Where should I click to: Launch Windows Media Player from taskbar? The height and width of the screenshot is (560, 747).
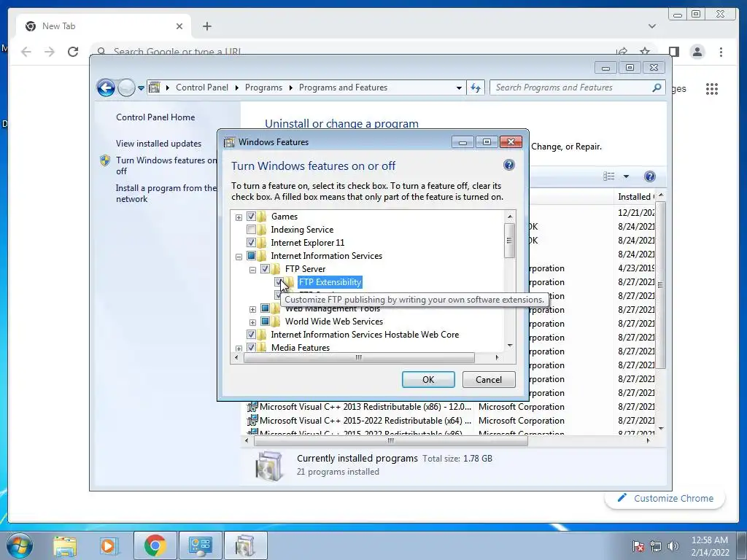(108, 545)
